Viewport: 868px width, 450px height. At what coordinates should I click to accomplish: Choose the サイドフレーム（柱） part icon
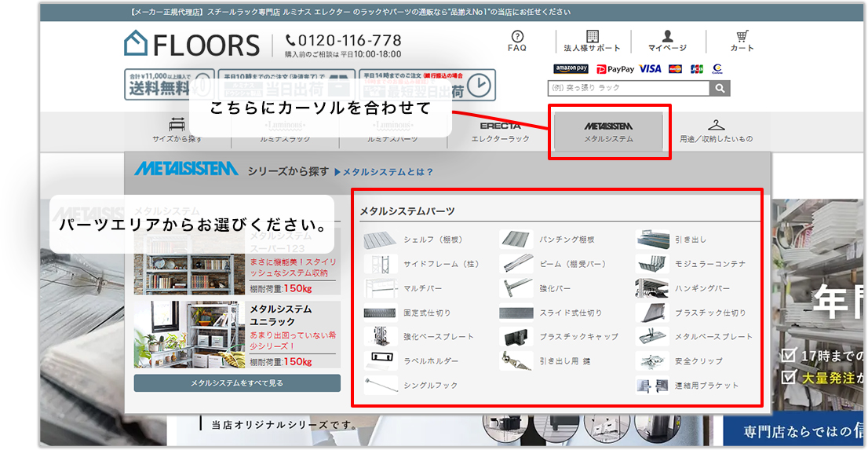(381, 264)
